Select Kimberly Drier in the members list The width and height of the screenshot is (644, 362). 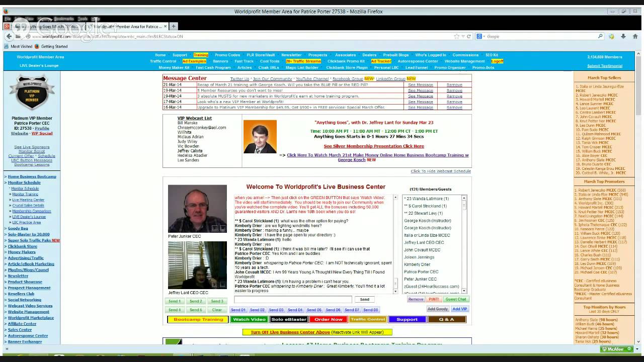(417, 264)
